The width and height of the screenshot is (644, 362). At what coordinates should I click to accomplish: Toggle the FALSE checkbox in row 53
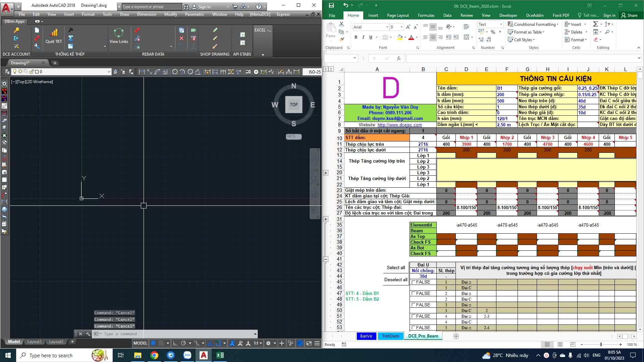[x=414, y=328]
